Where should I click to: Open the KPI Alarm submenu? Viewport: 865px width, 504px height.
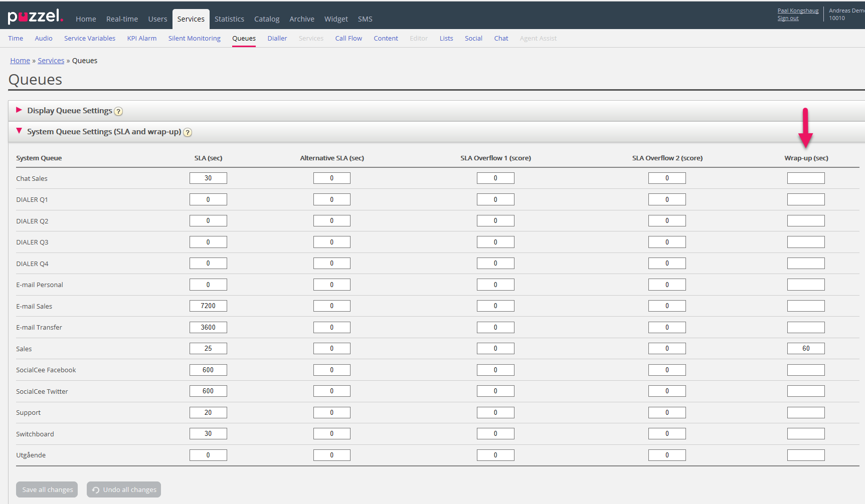[142, 39]
